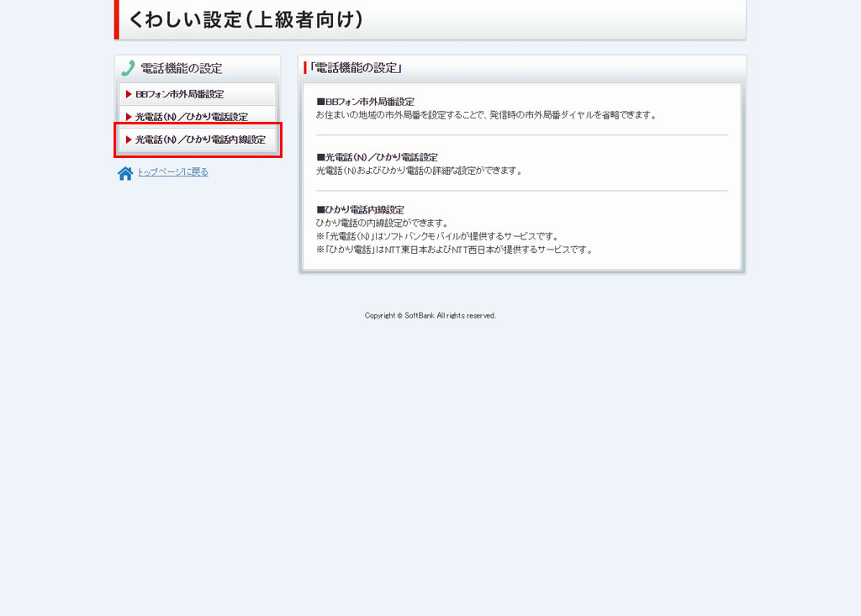Click the green phone handset icon

(x=128, y=68)
